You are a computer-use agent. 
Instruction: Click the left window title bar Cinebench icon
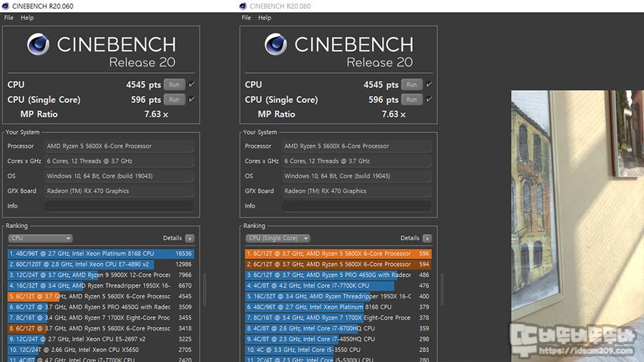coord(5,6)
